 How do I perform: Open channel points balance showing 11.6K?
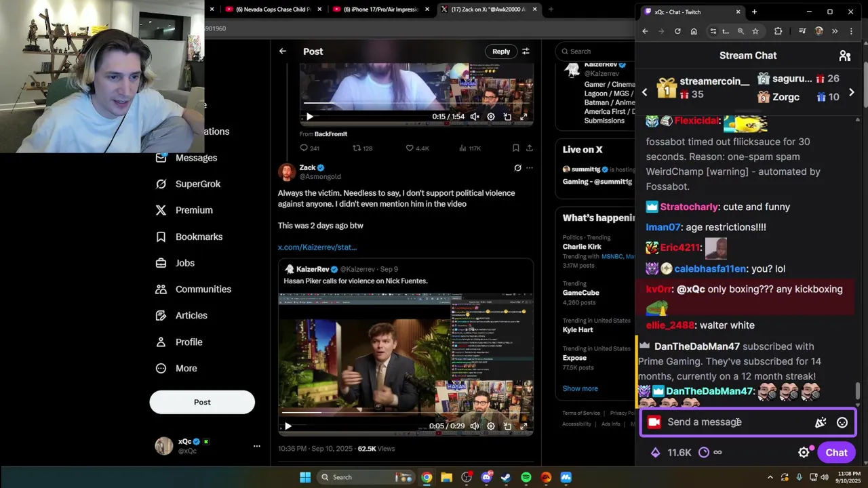[670, 453]
